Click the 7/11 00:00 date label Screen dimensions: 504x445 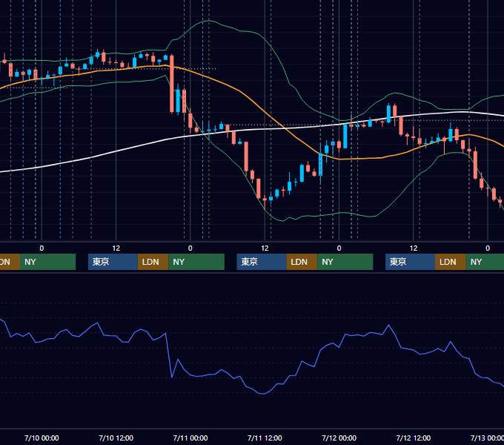190,438
